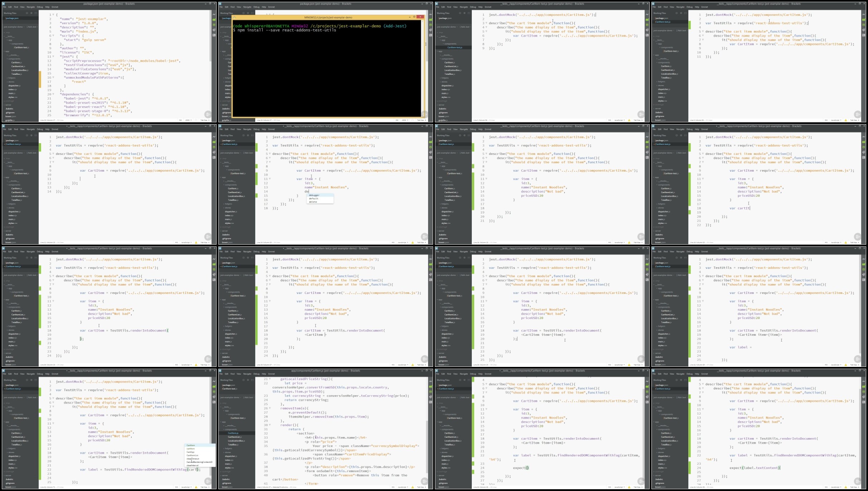Click Brackets app icon in package.json code frame title bar
This screenshot has height=491, width=868.
tap(4, 4)
